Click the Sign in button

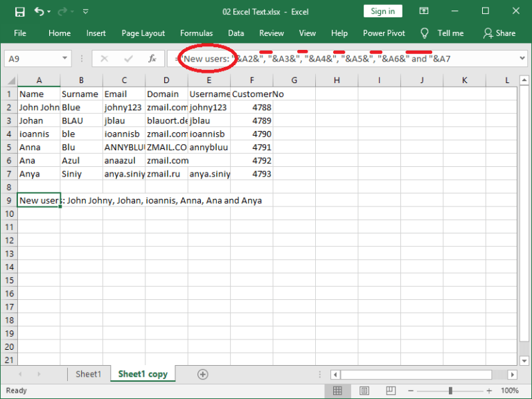(x=382, y=11)
